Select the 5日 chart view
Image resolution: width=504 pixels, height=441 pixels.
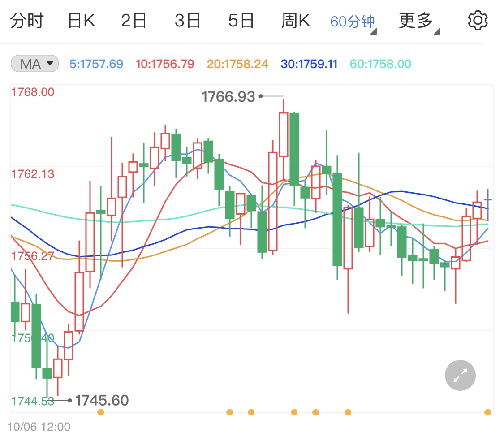click(x=241, y=20)
